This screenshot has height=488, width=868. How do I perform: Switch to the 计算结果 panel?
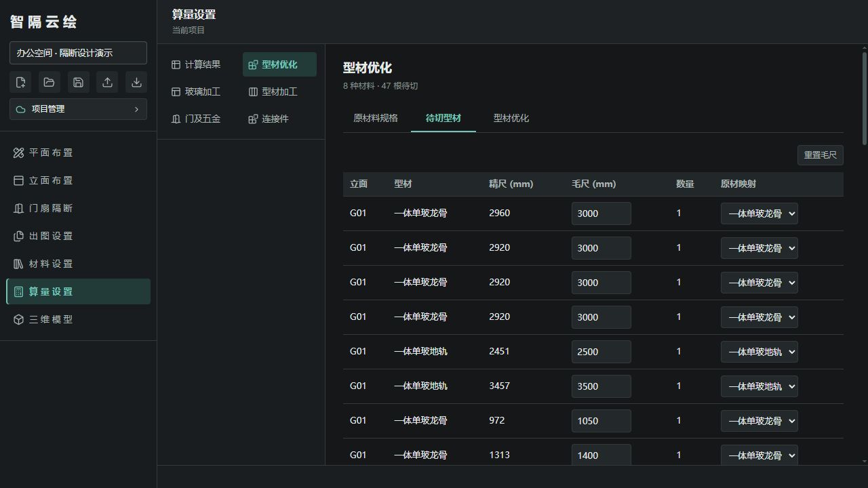(x=202, y=64)
